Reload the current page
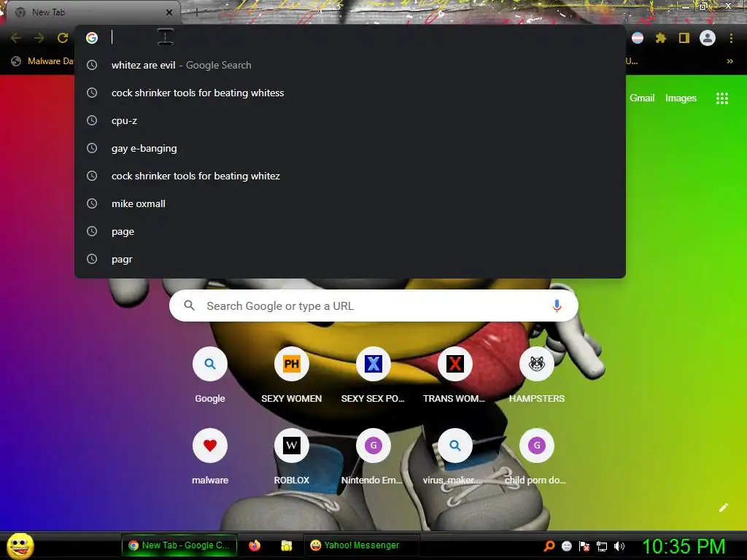Image resolution: width=747 pixels, height=560 pixels. [63, 38]
